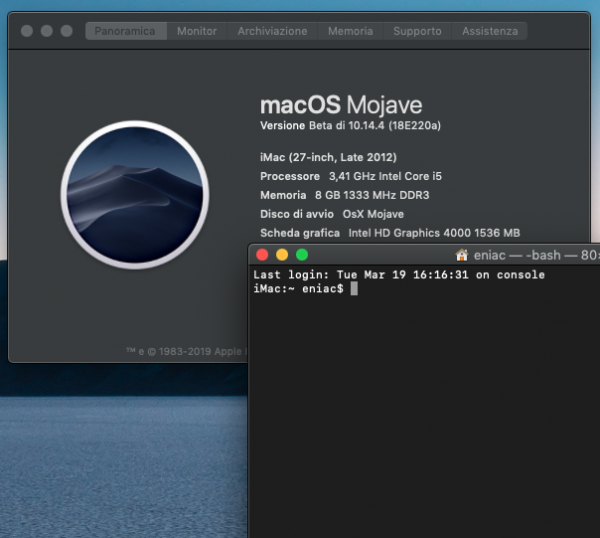Image resolution: width=600 pixels, height=538 pixels.
Task: Click the Versione Beta 10.14.4 text
Action: tap(350, 126)
